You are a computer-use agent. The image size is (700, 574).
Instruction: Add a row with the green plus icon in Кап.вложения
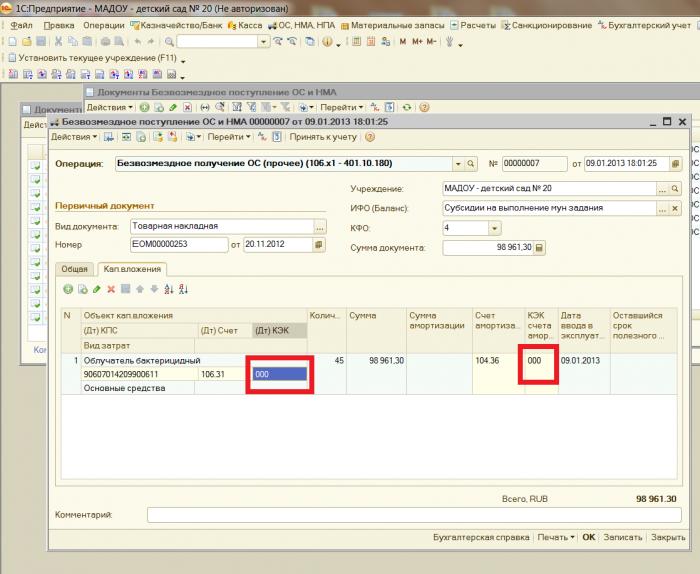point(68,289)
